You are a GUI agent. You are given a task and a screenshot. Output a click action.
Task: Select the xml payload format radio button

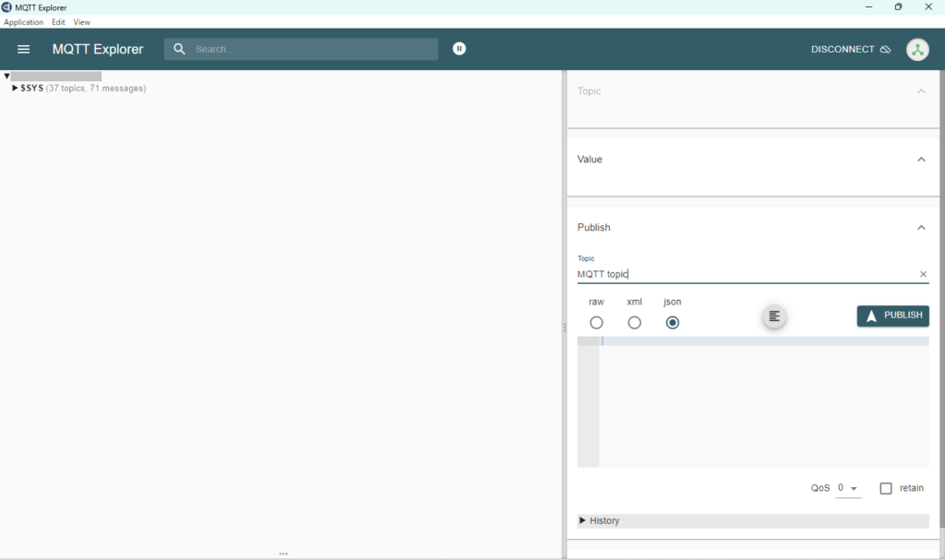tap(634, 323)
